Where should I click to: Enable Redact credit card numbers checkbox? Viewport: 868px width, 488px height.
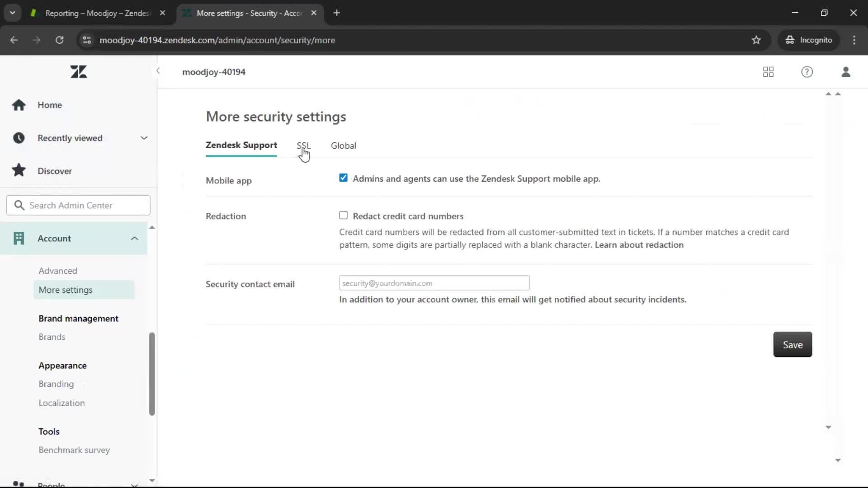coord(344,215)
